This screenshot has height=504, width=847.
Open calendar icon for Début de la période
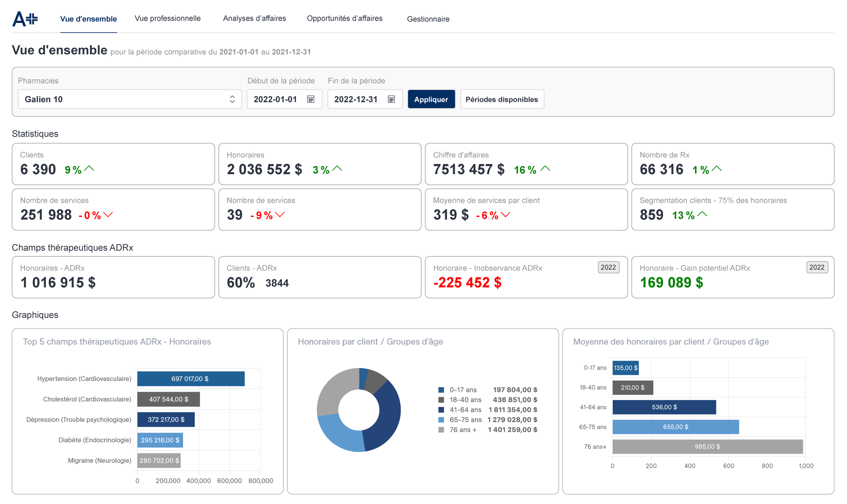(311, 99)
